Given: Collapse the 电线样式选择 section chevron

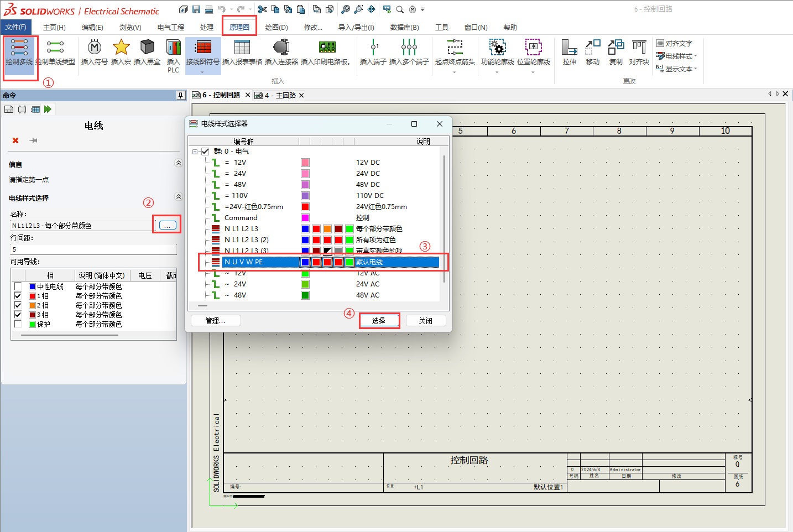Looking at the screenshot, I should tap(178, 197).
